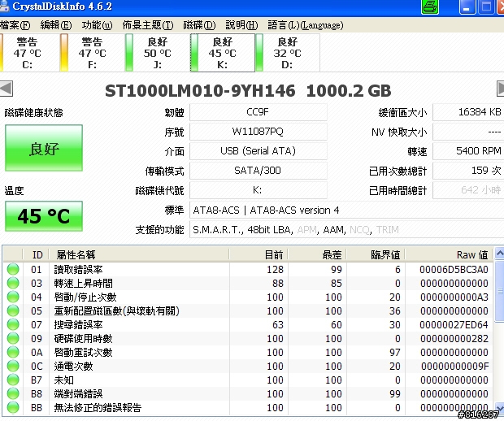
Task: Open the 磁碟(D) menu
Action: click(x=199, y=25)
